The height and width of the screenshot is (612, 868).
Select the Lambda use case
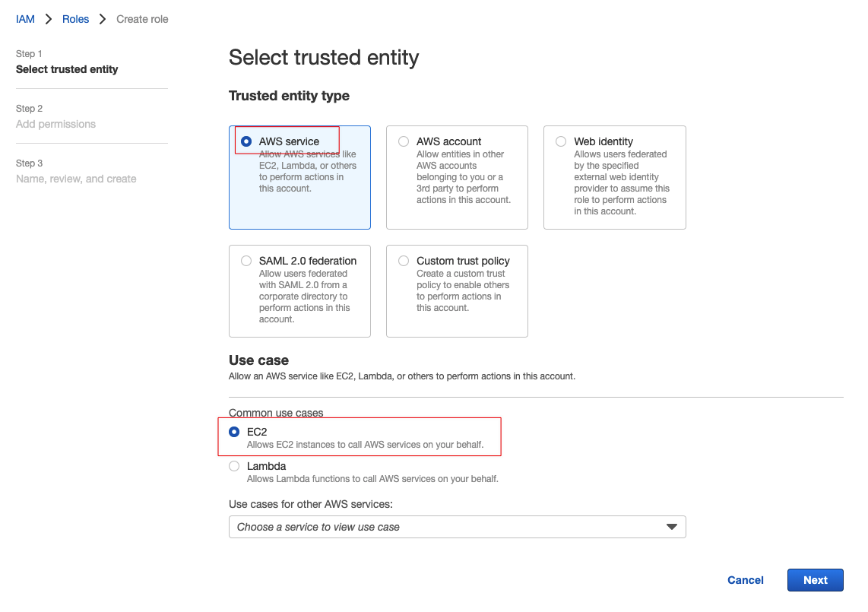[234, 466]
